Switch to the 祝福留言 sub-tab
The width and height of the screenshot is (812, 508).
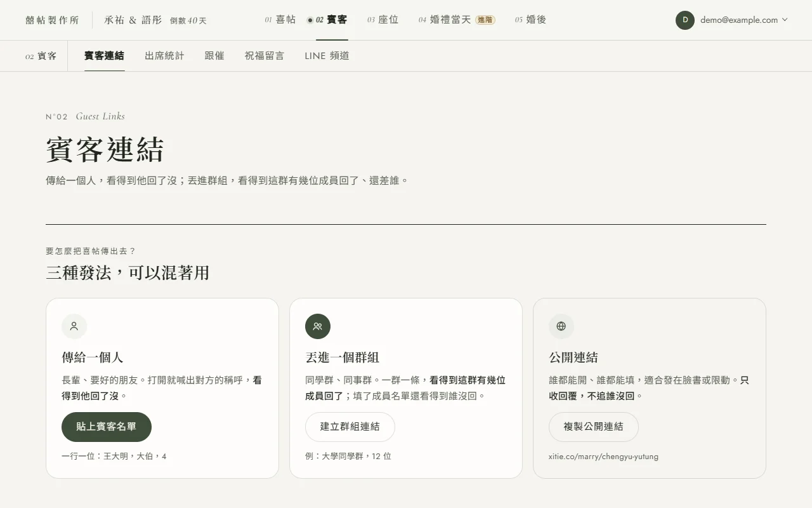click(265, 56)
